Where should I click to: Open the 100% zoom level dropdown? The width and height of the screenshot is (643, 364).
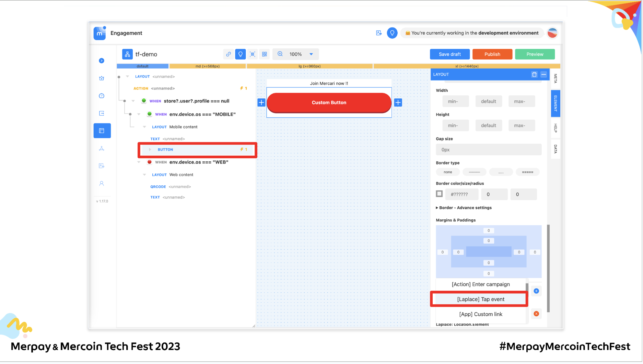(x=311, y=54)
